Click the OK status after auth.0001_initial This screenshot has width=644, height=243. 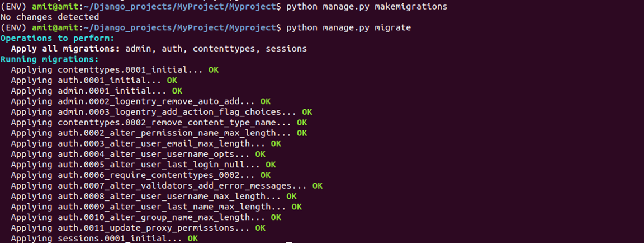(x=172, y=81)
